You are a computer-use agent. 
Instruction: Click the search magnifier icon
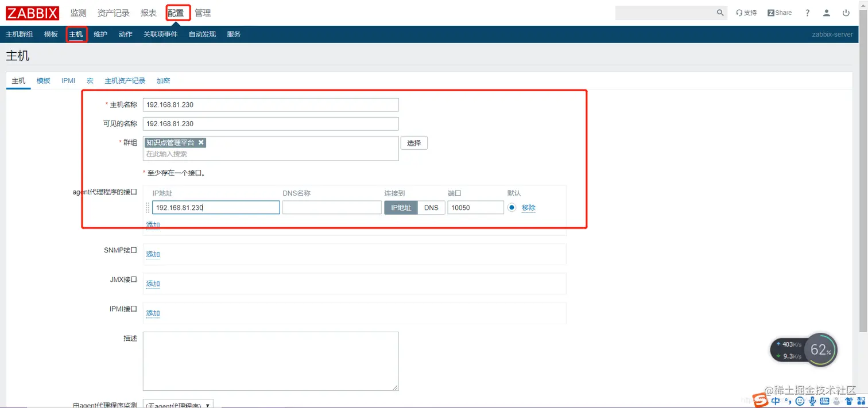(x=720, y=13)
